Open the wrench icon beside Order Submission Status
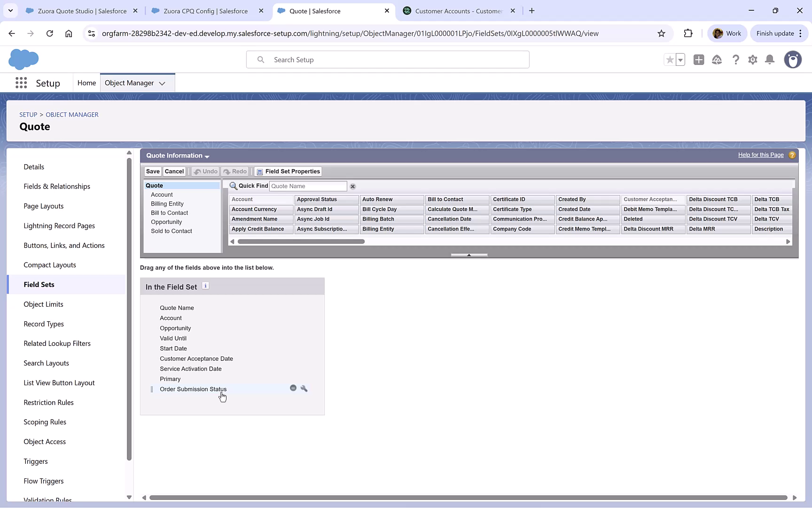 click(304, 388)
